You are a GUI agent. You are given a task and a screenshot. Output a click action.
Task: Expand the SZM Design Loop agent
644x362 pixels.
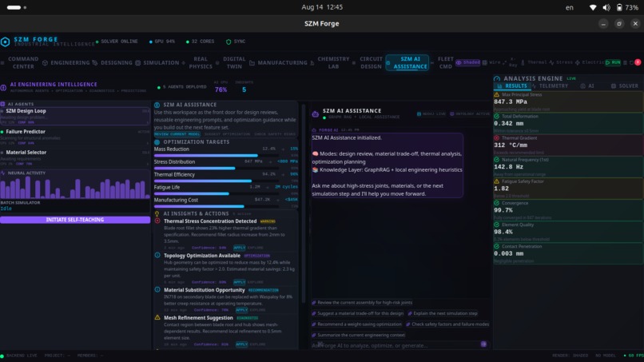(75, 117)
